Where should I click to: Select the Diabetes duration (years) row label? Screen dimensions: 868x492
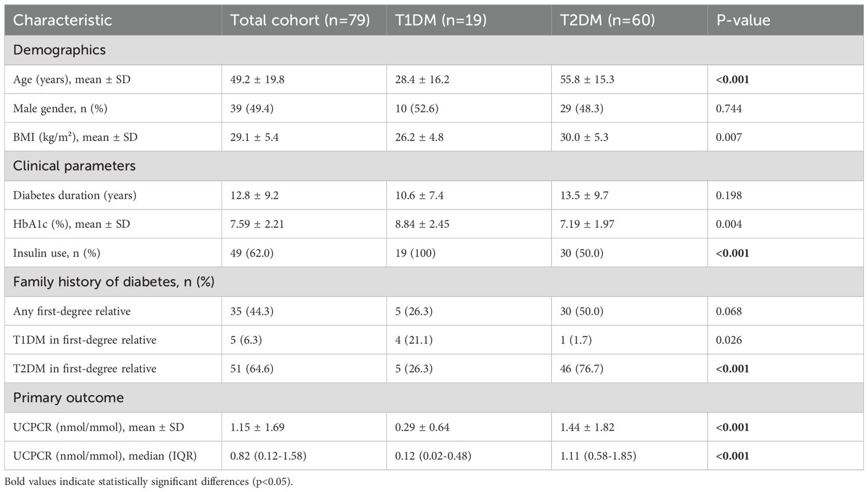[x=74, y=195]
